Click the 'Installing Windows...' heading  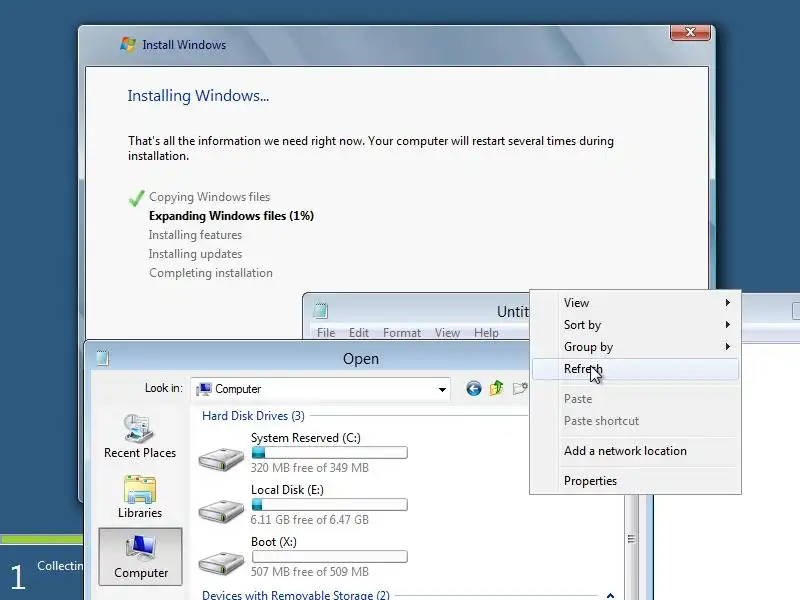(x=198, y=96)
